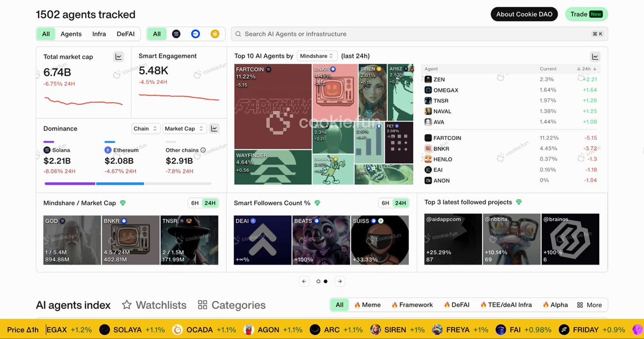This screenshot has height=339, width=644.
Task: Click ZEN agent avatar in table
Action: point(428,79)
